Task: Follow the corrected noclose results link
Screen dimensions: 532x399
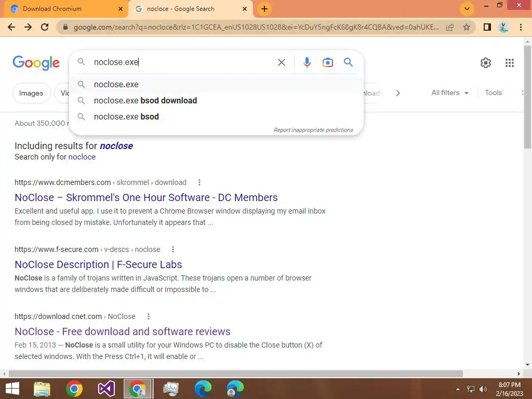Action: click(116, 146)
